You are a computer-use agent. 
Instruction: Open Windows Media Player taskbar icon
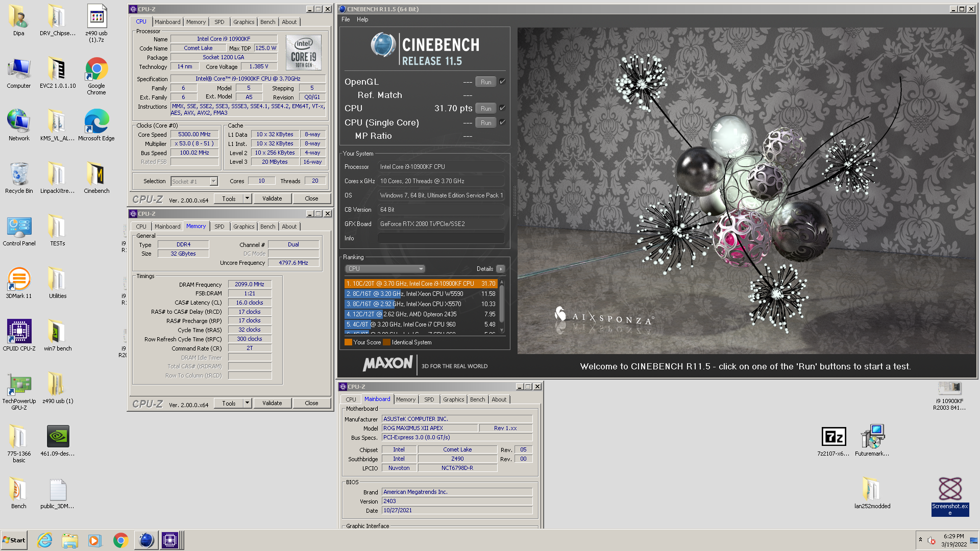click(x=95, y=540)
